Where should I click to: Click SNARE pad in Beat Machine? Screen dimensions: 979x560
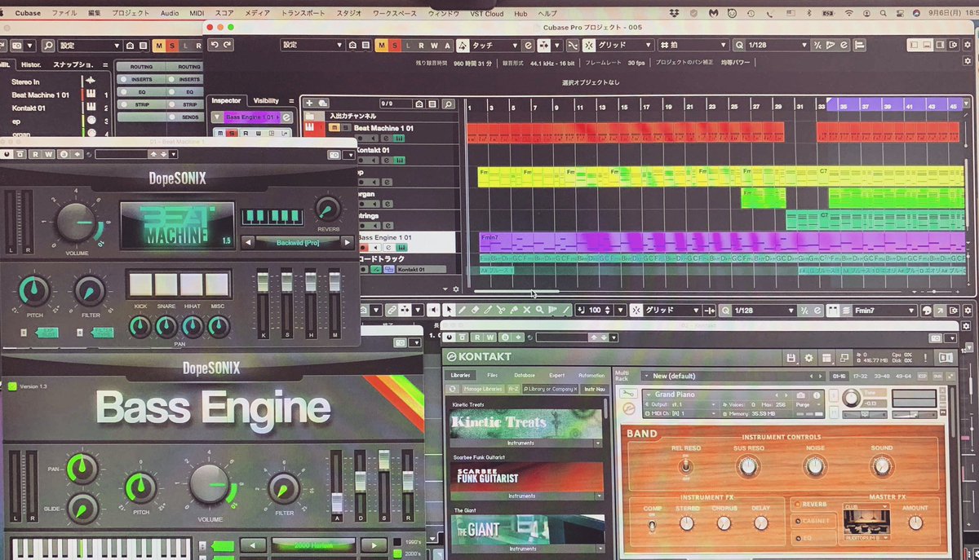166,284
